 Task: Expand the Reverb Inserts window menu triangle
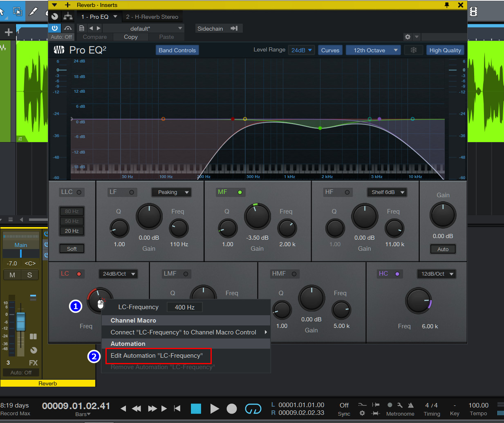pos(54,5)
